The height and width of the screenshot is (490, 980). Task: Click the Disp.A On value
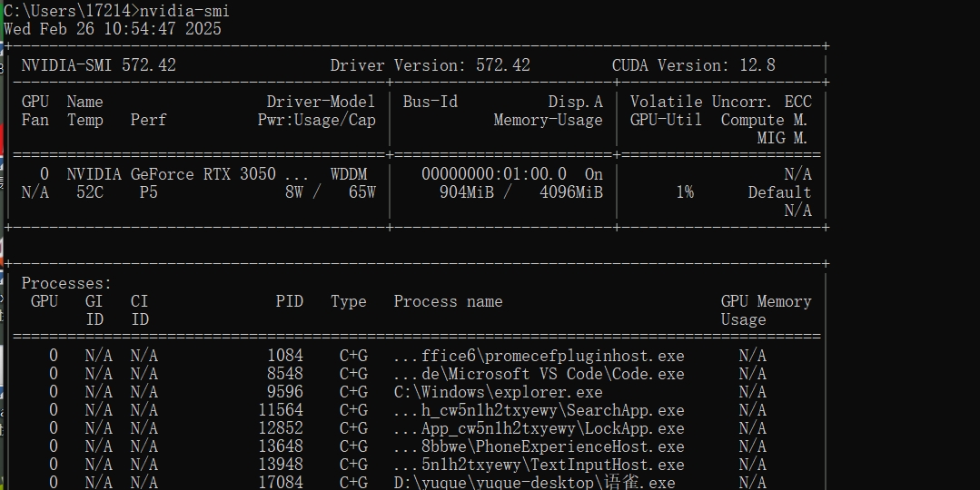[x=594, y=174]
